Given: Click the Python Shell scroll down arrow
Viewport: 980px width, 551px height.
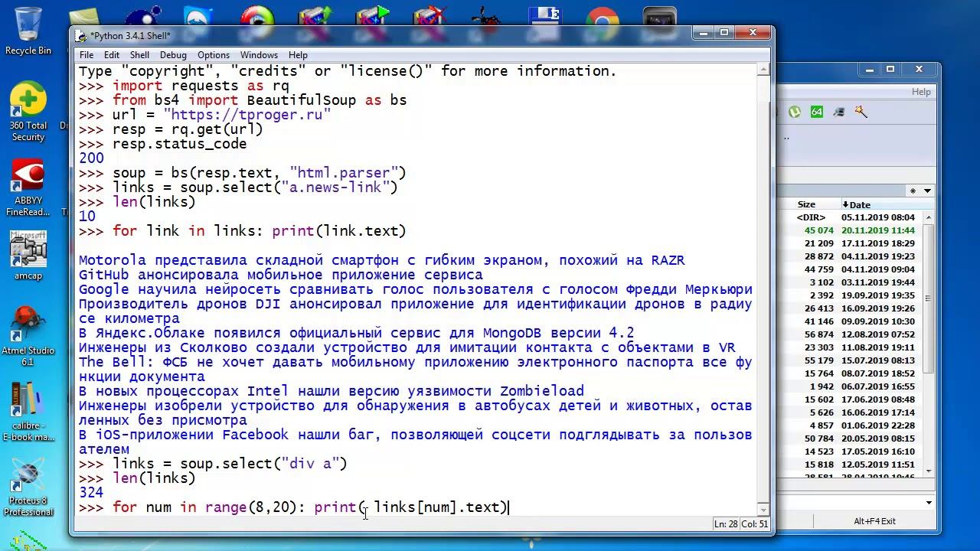Looking at the screenshot, I should coord(763,509).
